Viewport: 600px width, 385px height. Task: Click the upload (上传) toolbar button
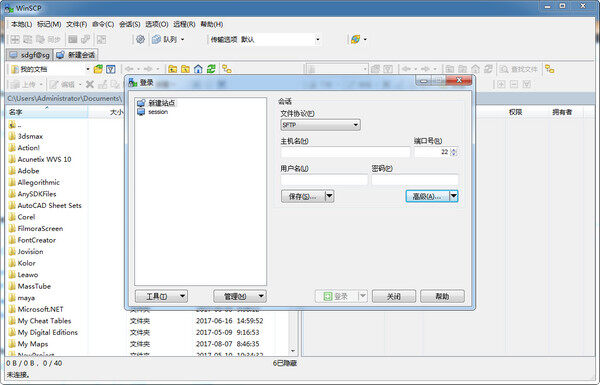[24, 84]
